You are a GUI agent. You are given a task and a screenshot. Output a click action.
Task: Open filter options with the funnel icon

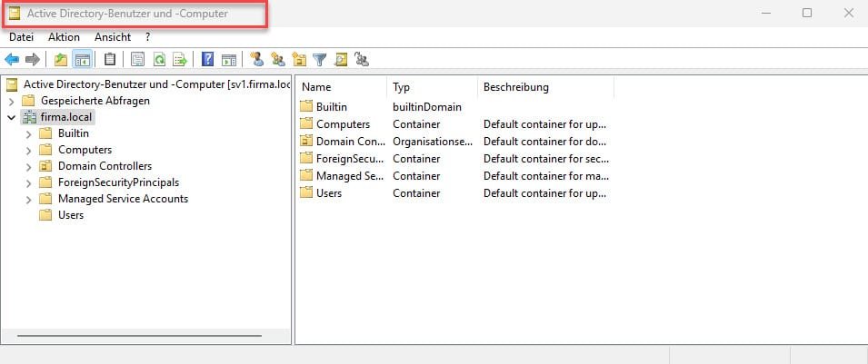(319, 59)
